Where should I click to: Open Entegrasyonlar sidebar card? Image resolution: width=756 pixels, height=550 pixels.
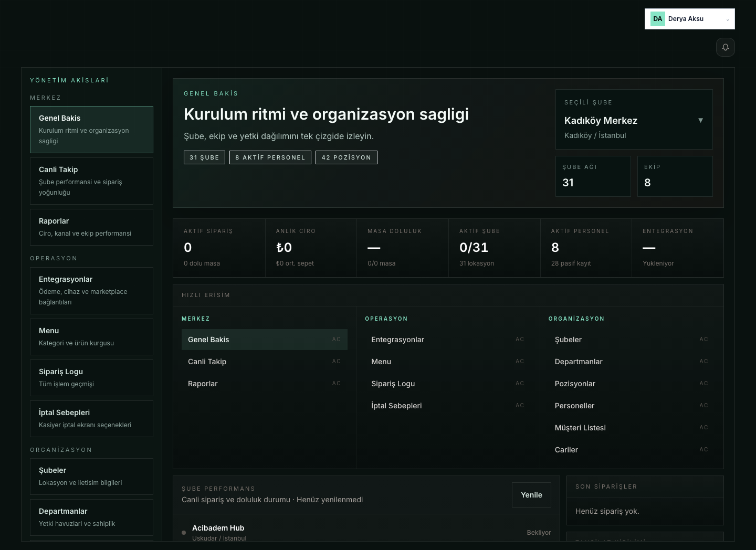coord(91,291)
